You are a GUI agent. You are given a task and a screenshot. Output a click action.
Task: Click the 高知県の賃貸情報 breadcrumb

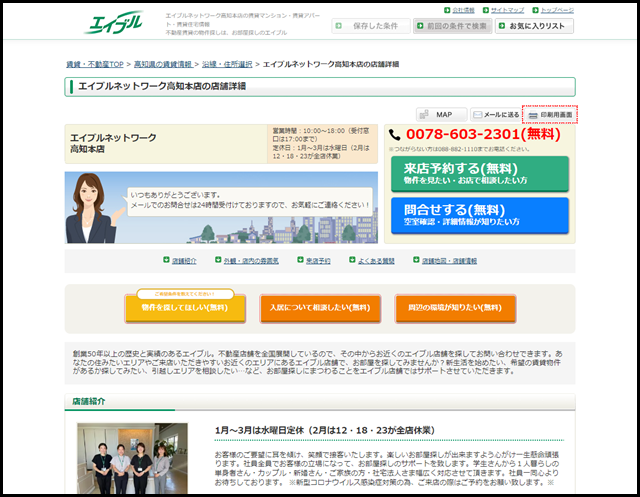163,64
